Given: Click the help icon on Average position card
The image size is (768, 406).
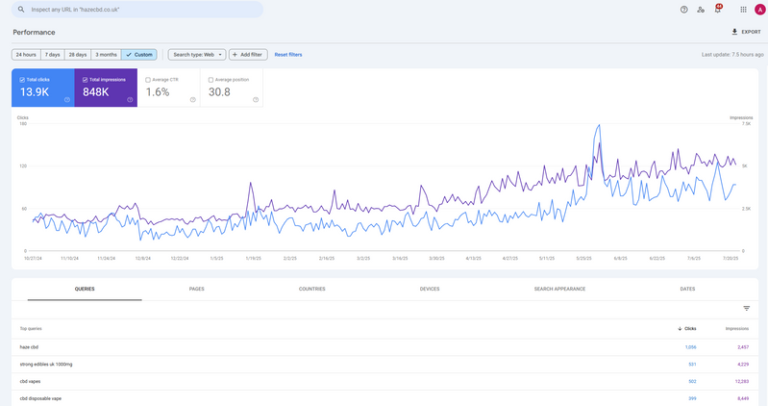Looking at the screenshot, I should click(255, 99).
